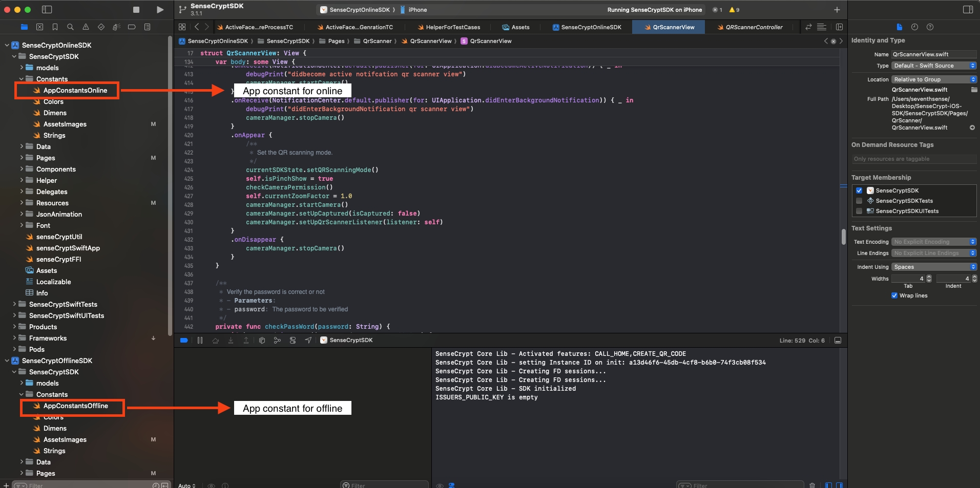Open Debug Memory Graph icon
980x488 pixels.
(277, 341)
